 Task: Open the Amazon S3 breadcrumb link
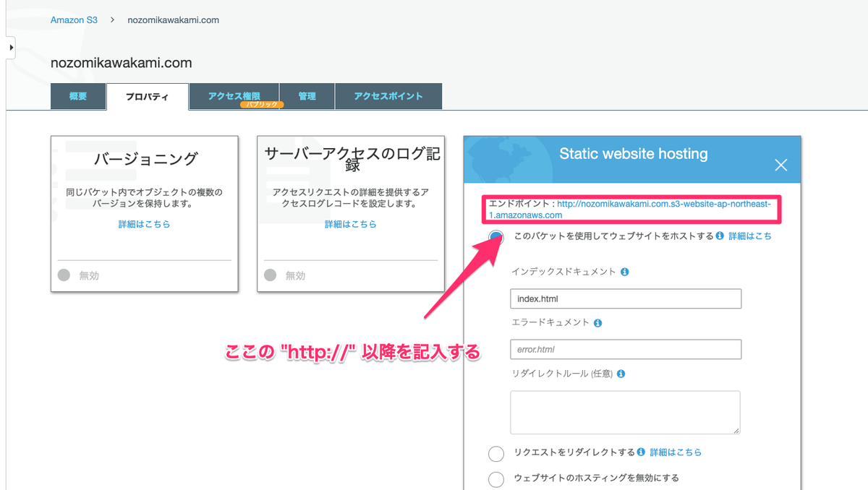click(74, 20)
